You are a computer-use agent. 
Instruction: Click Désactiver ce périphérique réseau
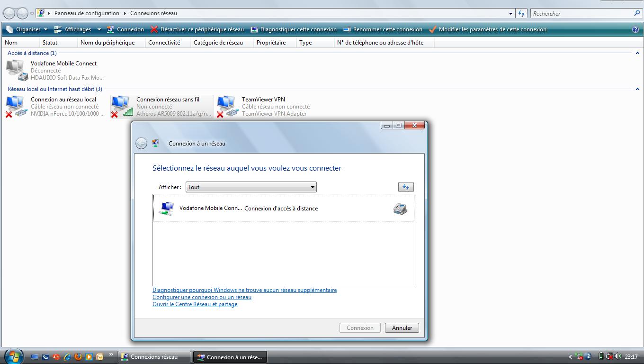[x=197, y=29]
